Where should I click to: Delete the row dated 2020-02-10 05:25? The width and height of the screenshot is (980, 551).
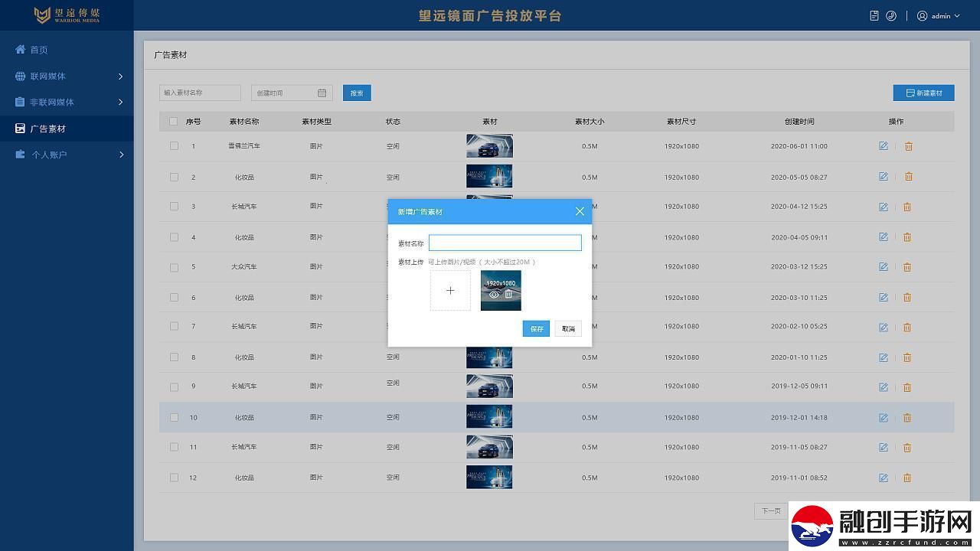click(907, 327)
